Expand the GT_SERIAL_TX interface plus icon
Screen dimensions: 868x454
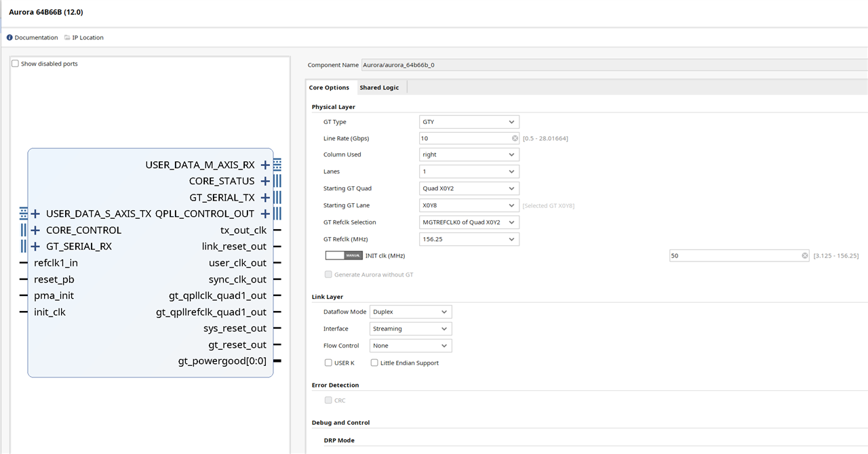click(265, 197)
